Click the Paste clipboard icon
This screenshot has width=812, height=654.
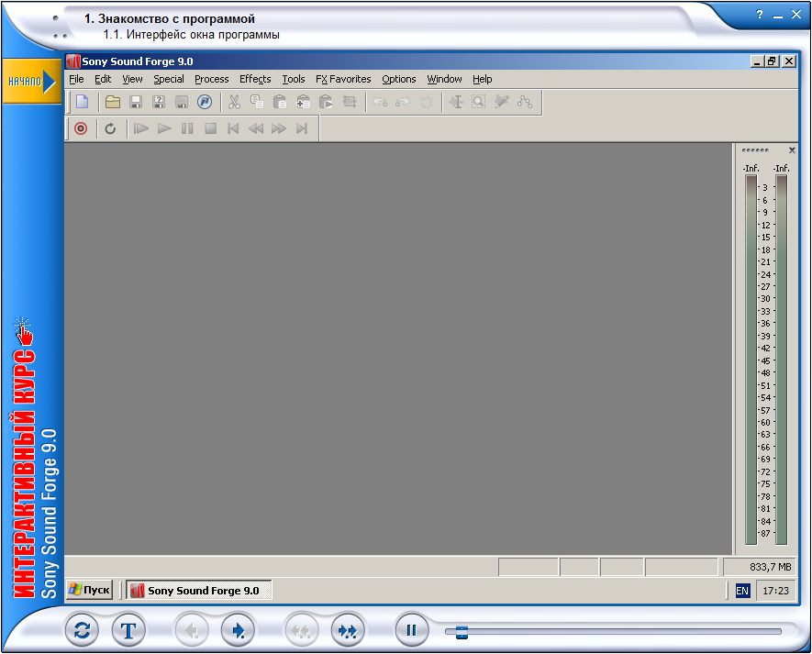tap(280, 102)
